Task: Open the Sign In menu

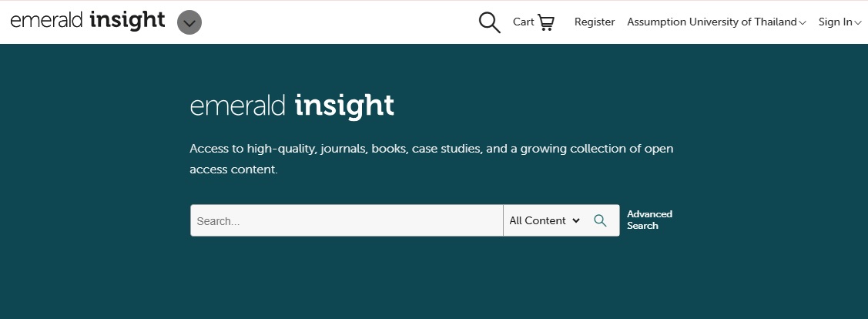Action: point(835,22)
